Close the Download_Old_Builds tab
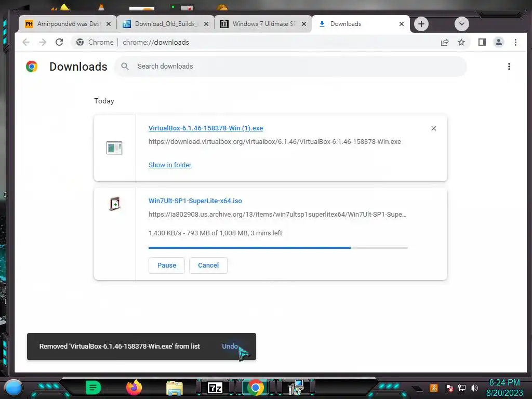 (x=206, y=24)
